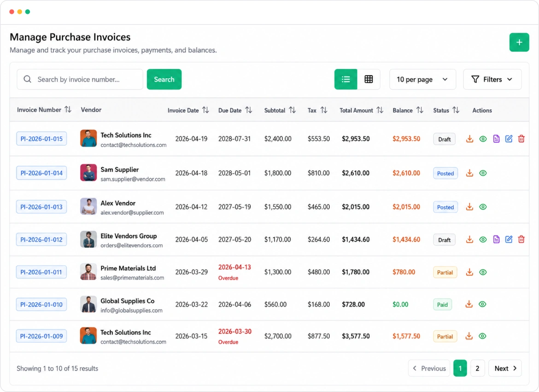Select the Vendor column header
Screen dimensions: 539x392
coord(91,110)
